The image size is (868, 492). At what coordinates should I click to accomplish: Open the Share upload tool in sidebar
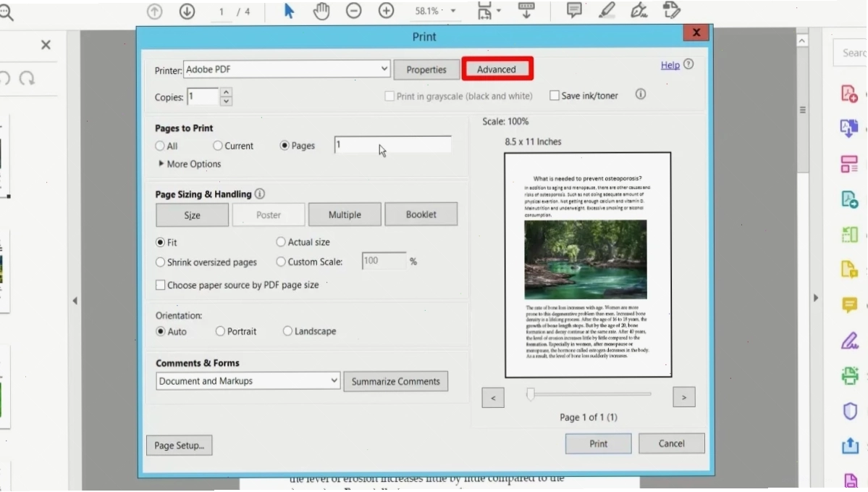point(850,446)
